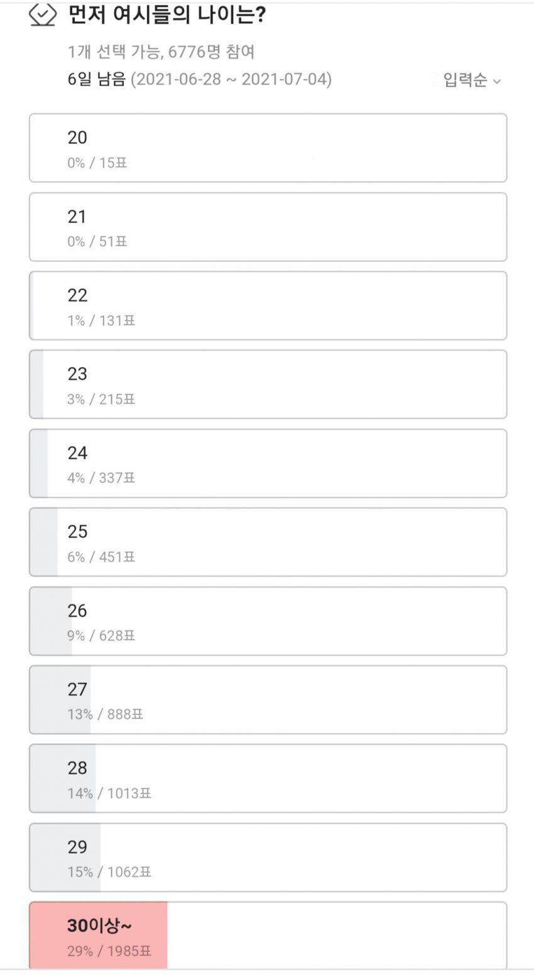Click the 6일 남음 remaining time label

tap(97, 80)
